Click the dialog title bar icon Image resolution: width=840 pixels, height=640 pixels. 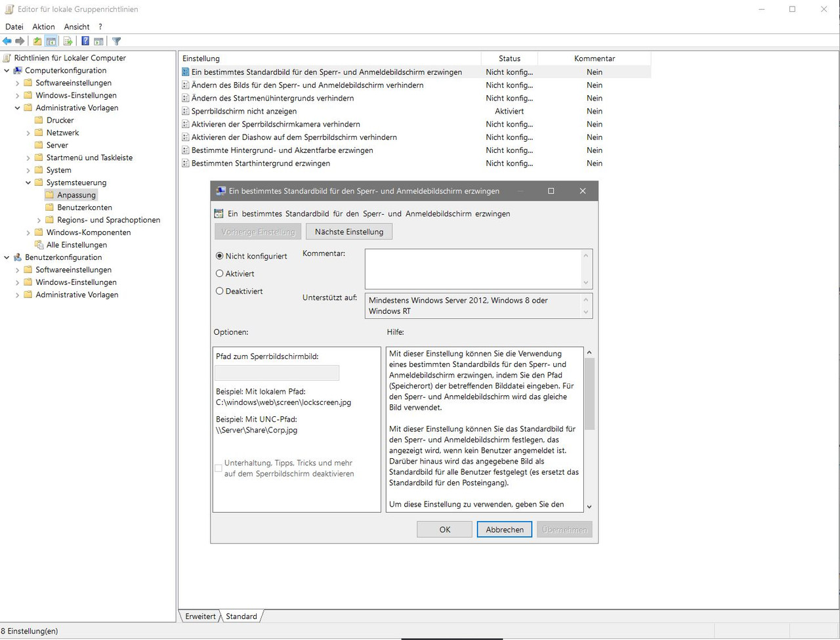(x=221, y=191)
